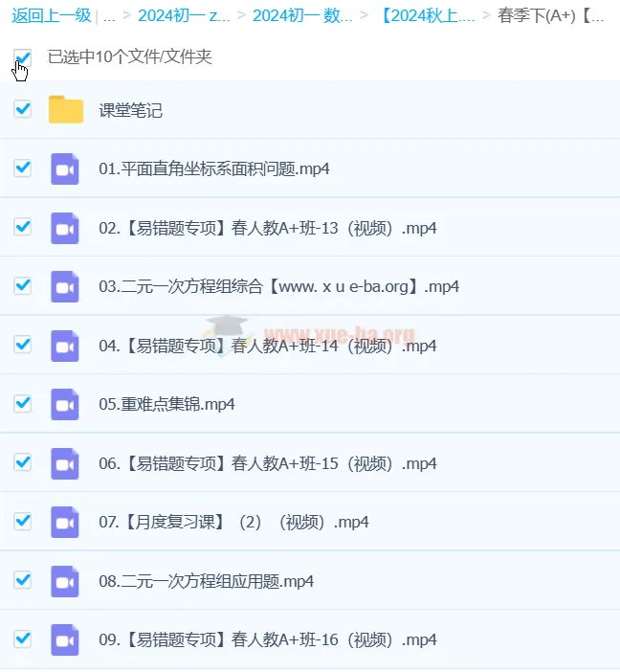
Task: Click video icon for 07.【月度复习课】
Action: point(65,523)
